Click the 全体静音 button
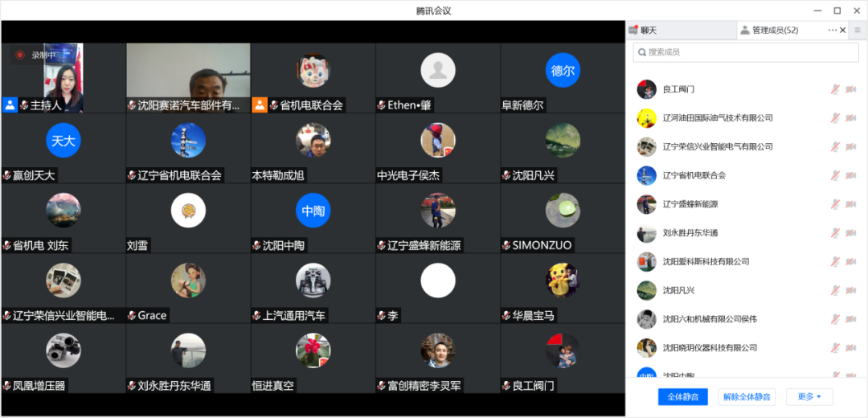Viewport: 868px width, 418px height. coord(682,397)
